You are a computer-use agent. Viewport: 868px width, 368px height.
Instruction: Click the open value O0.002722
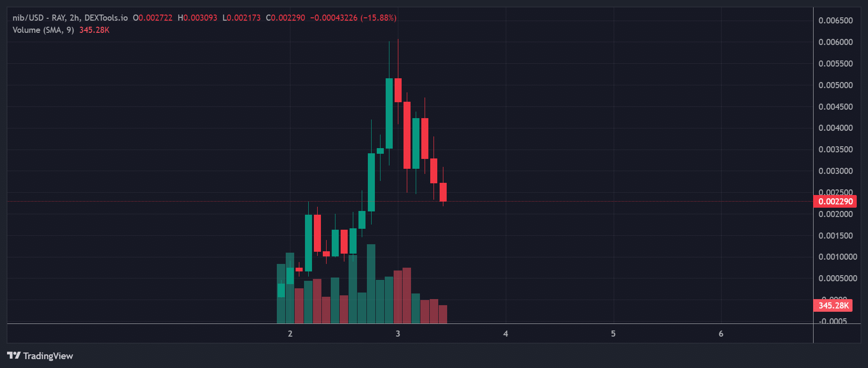click(x=152, y=18)
